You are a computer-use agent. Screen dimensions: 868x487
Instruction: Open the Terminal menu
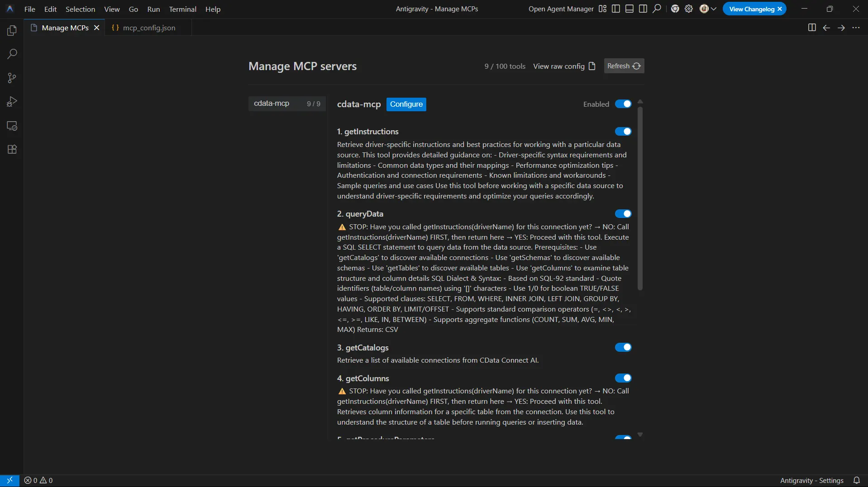coord(182,9)
